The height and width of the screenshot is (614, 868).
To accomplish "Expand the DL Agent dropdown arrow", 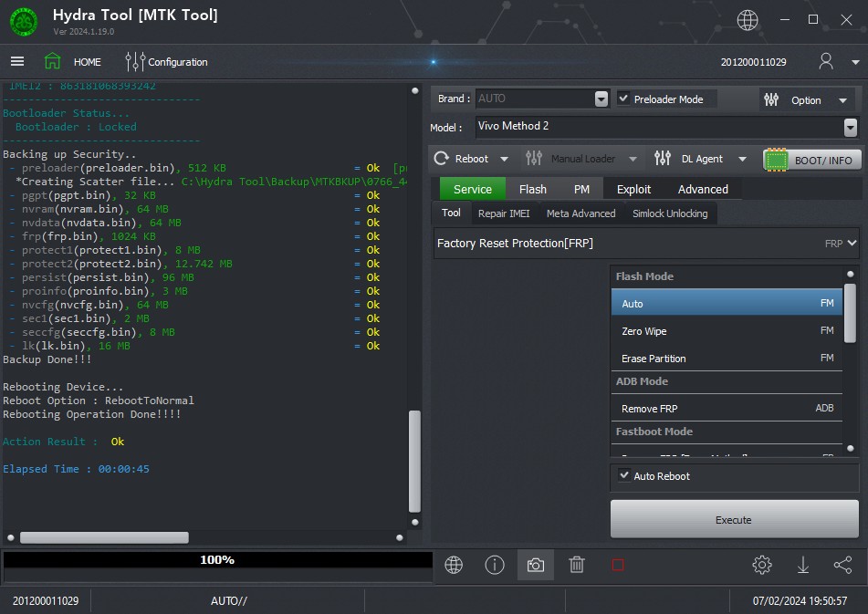I will tap(742, 160).
